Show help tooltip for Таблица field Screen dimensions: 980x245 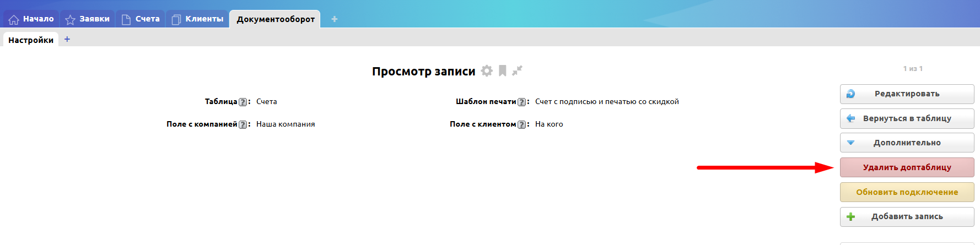click(243, 102)
